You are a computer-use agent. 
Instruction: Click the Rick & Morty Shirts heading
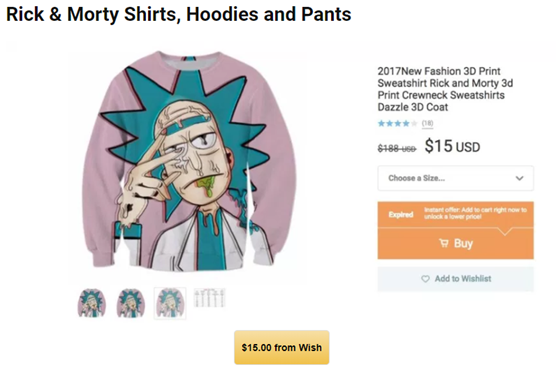coord(179,14)
